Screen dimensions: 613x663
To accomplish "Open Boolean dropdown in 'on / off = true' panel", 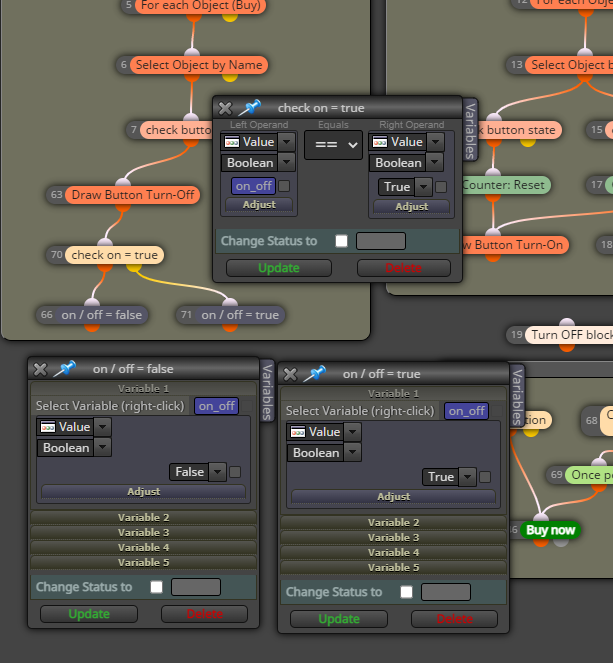I will point(353,452).
